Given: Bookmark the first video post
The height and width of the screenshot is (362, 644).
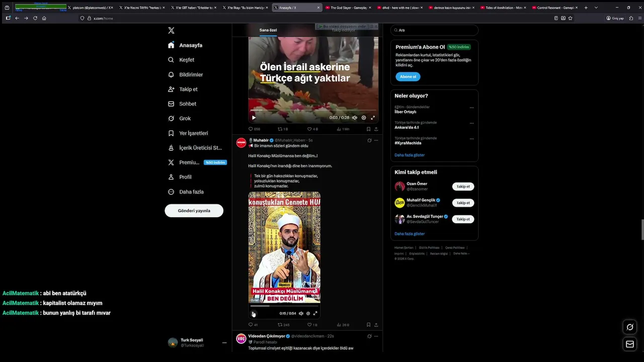Looking at the screenshot, I should (368, 129).
